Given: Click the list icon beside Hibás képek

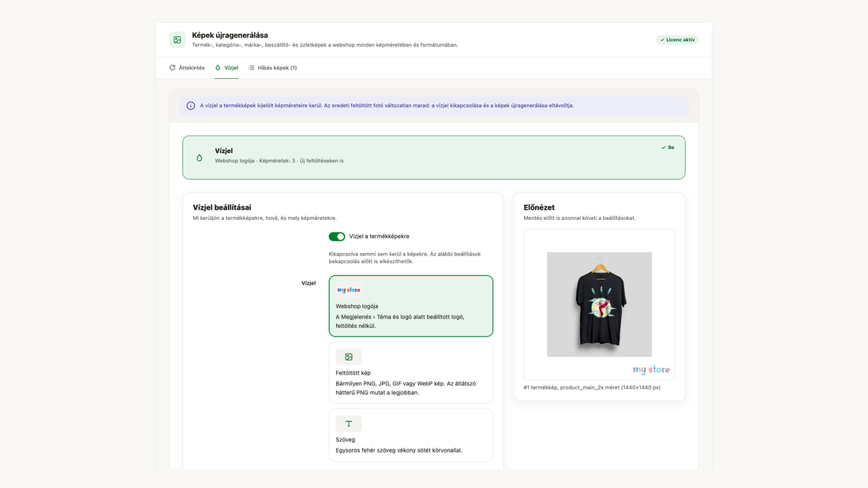Looking at the screenshot, I should pos(251,68).
